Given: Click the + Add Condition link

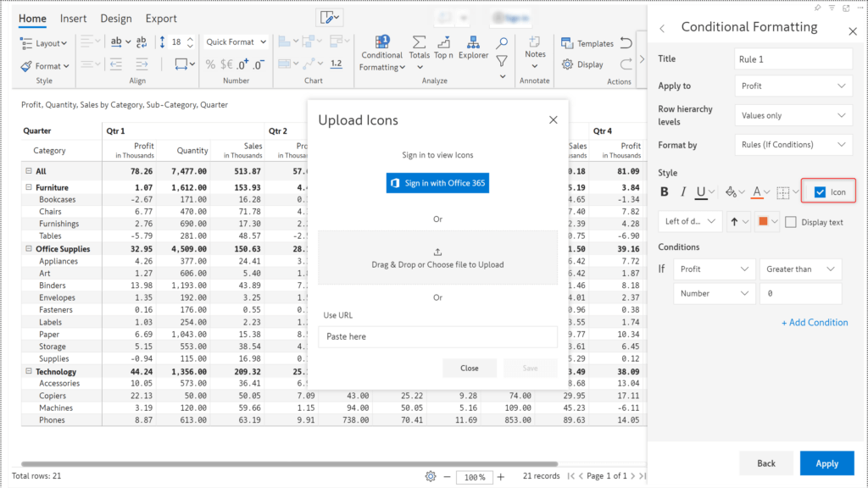Looking at the screenshot, I should (815, 323).
